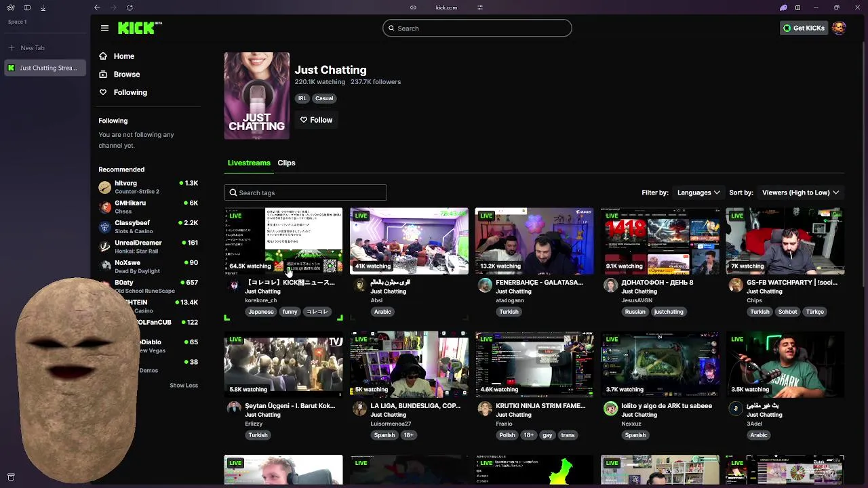Click the Sohbet tag under Chips
Image resolution: width=868 pixels, height=488 pixels.
click(x=787, y=312)
